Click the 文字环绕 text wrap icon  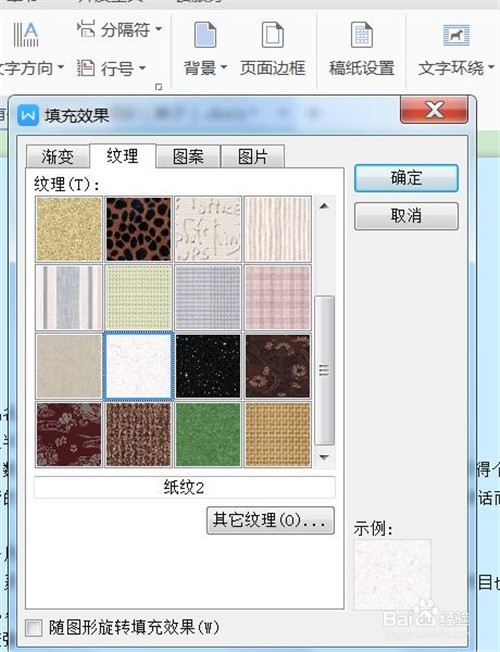point(456,35)
